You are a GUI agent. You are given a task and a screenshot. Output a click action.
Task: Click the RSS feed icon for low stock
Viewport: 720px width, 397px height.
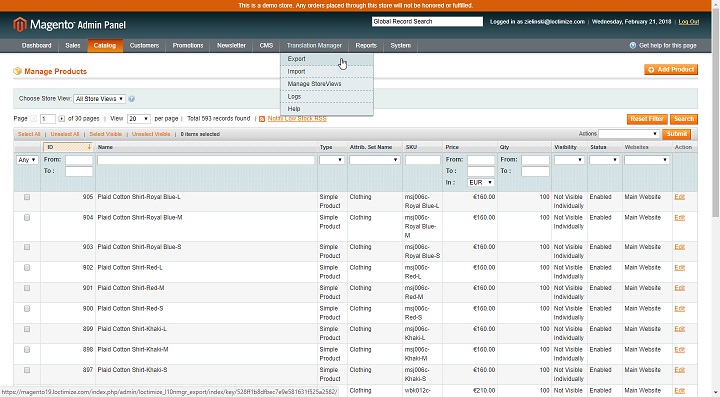[262, 119]
